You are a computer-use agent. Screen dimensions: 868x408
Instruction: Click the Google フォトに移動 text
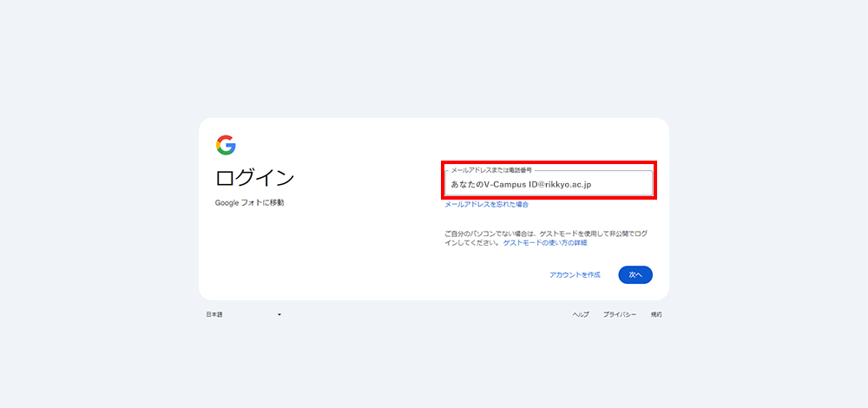pyautogui.click(x=250, y=203)
